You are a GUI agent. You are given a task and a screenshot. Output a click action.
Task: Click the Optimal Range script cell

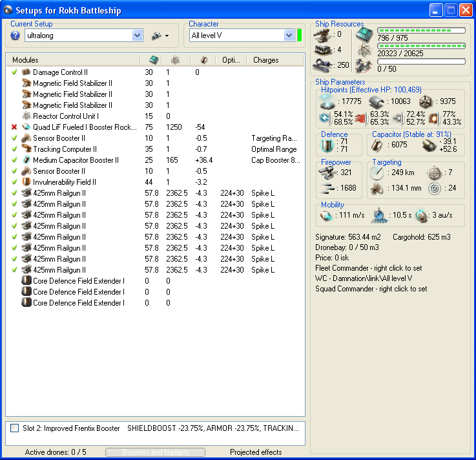(x=274, y=149)
